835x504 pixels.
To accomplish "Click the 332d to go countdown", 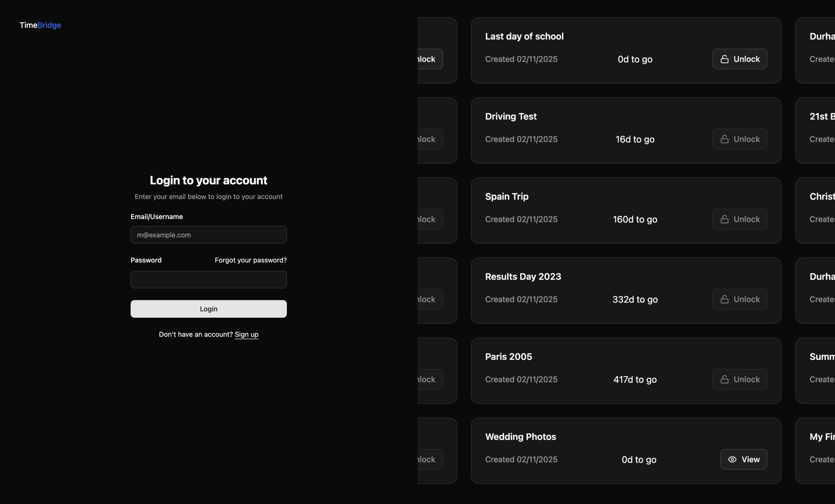I will coord(635,300).
